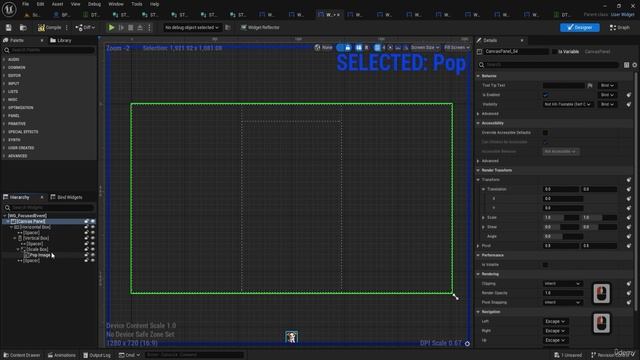Collapse the Scale Box tree node
This screenshot has width=640, height=360.
pyautogui.click(x=18, y=249)
